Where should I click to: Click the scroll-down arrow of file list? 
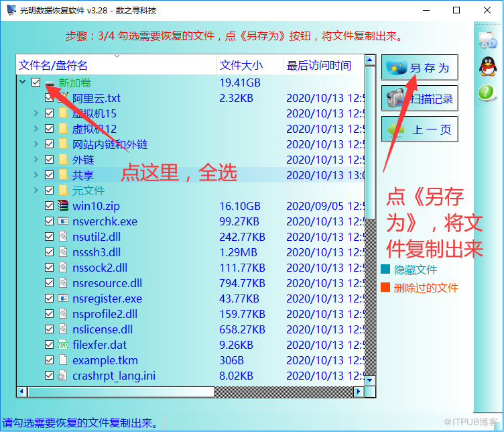click(x=370, y=380)
